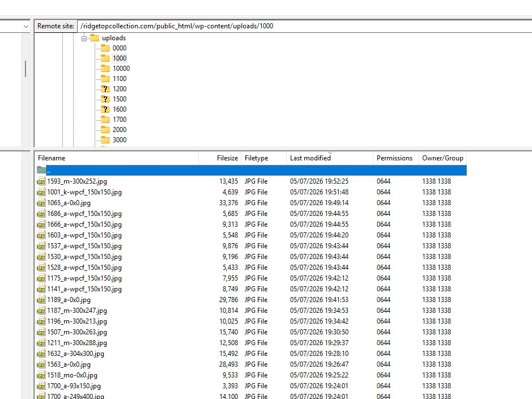532x399 pixels.
Task: Select file 1537_a-wpcf_150x150.jpg
Action: (x=84, y=246)
